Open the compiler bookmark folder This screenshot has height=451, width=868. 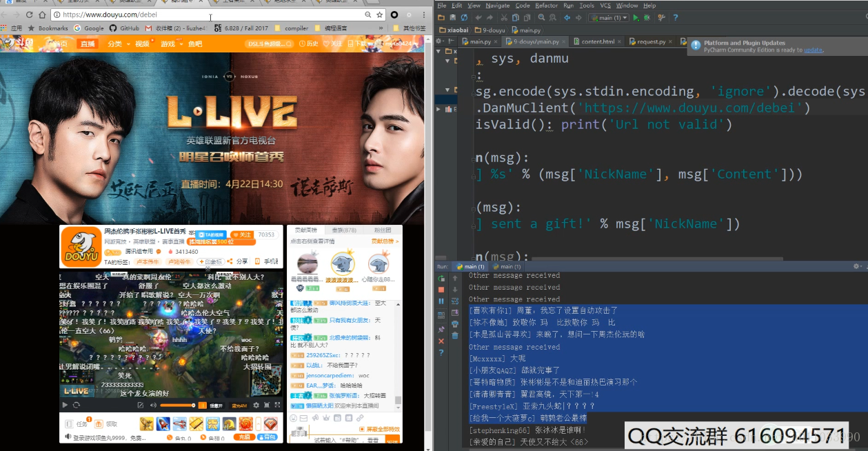click(291, 28)
